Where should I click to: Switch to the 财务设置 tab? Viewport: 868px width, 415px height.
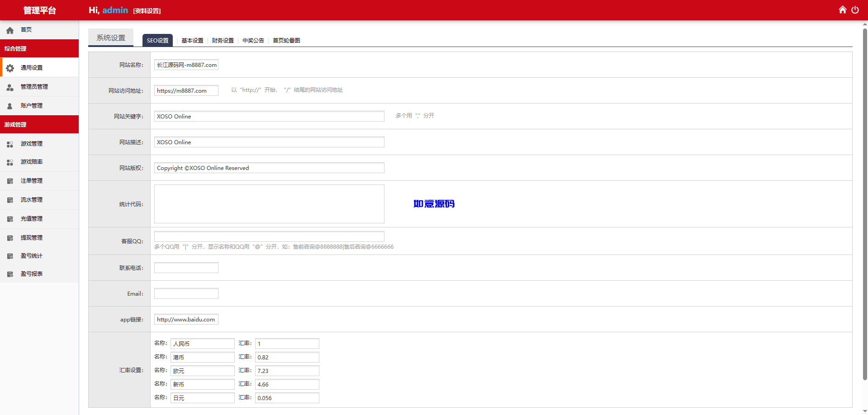[x=223, y=40]
